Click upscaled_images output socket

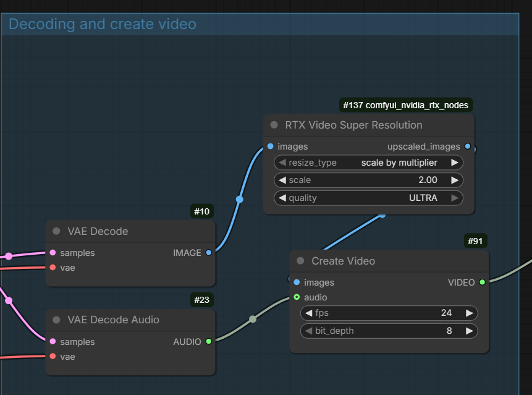[x=468, y=147]
